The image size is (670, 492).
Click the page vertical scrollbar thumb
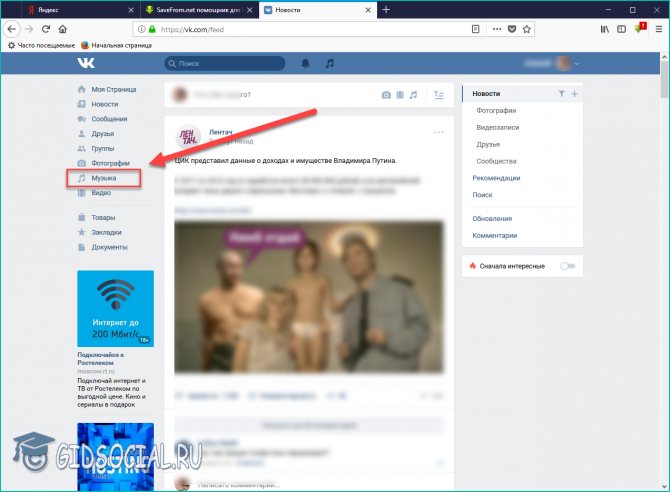tap(664, 79)
